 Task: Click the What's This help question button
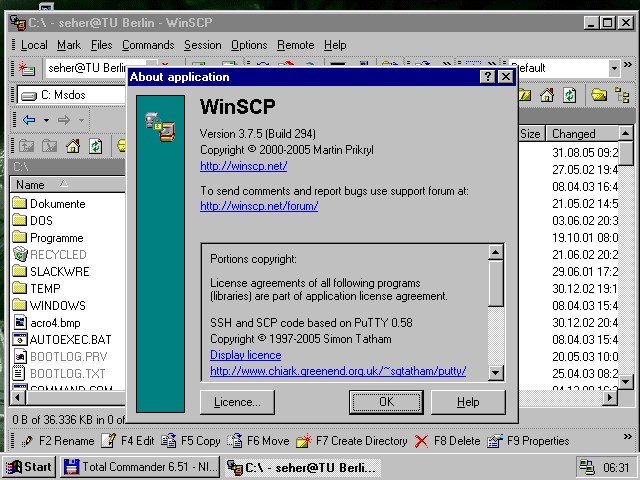487,77
